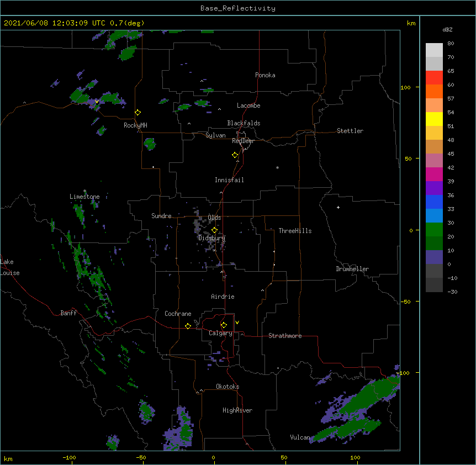The height and width of the screenshot is (465, 476).
Task: Click the white asterisk marker east of Innisfail
Action: [x=277, y=167]
